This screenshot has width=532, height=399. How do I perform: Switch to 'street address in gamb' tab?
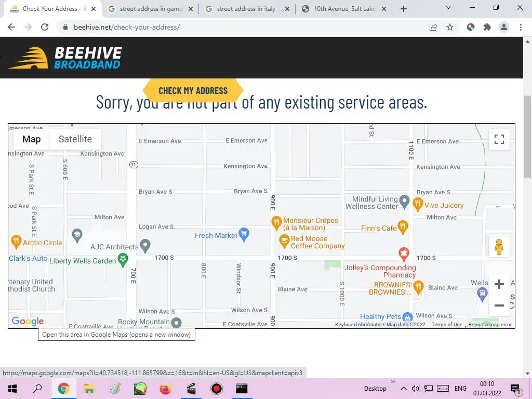click(x=151, y=9)
